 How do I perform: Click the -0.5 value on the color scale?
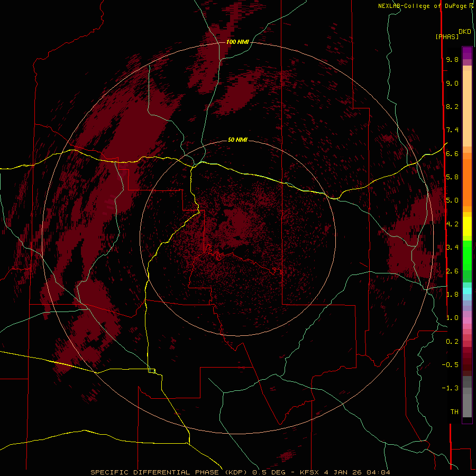[x=450, y=365]
